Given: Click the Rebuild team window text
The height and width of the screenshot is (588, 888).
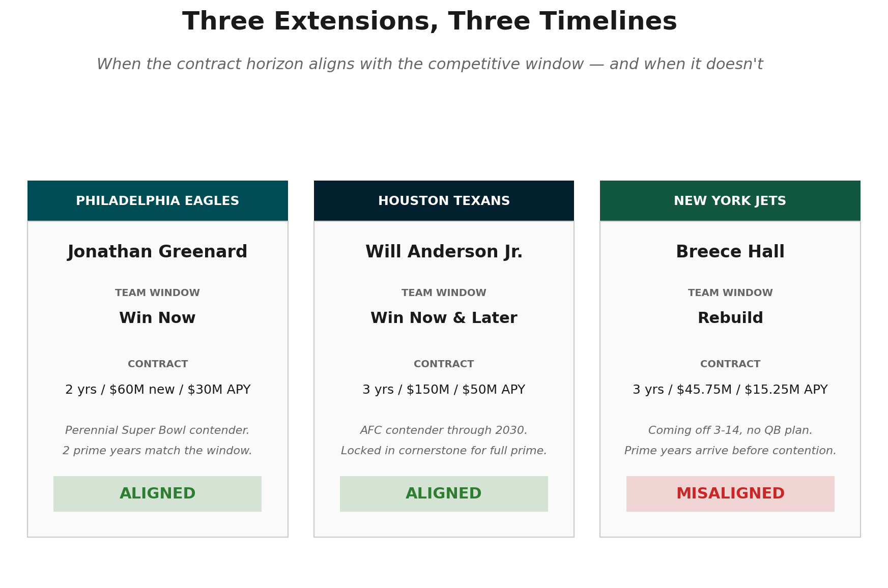Looking at the screenshot, I should click(x=730, y=318).
